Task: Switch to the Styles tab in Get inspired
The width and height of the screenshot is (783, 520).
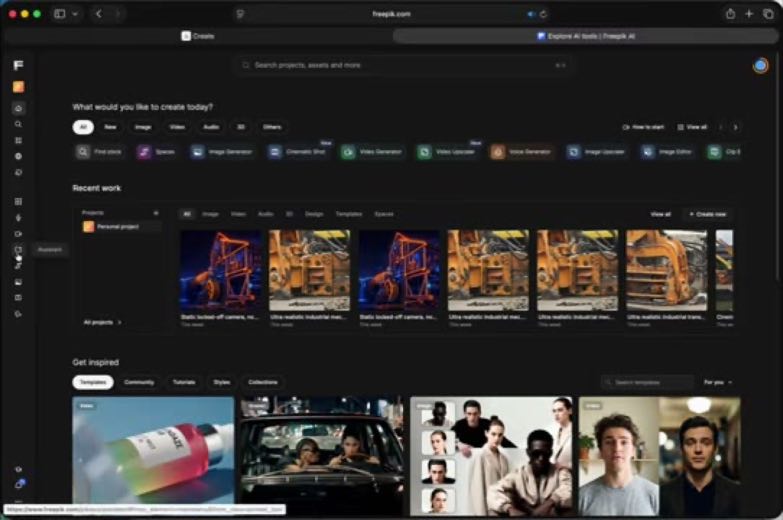Action: (222, 382)
